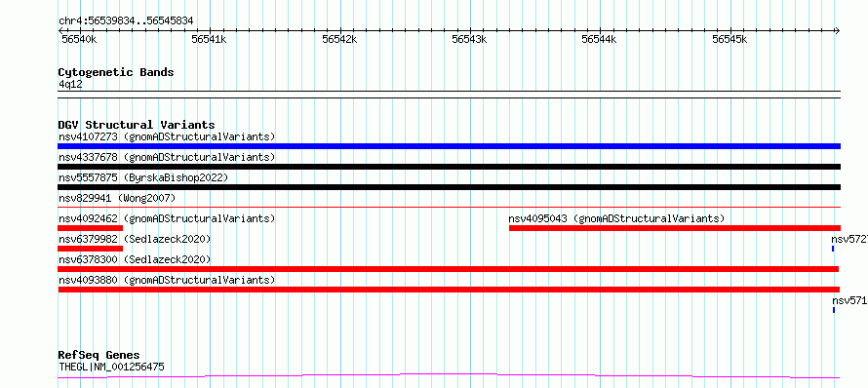Click the 56543k ruler tick label
This screenshot has width=868, height=388.
pyautogui.click(x=469, y=39)
